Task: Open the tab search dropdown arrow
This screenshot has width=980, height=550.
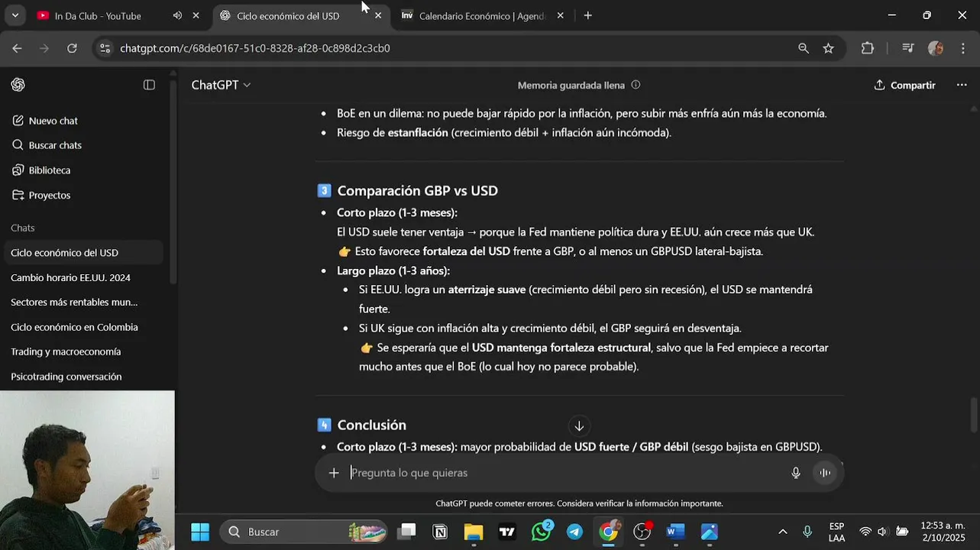Action: (15, 15)
